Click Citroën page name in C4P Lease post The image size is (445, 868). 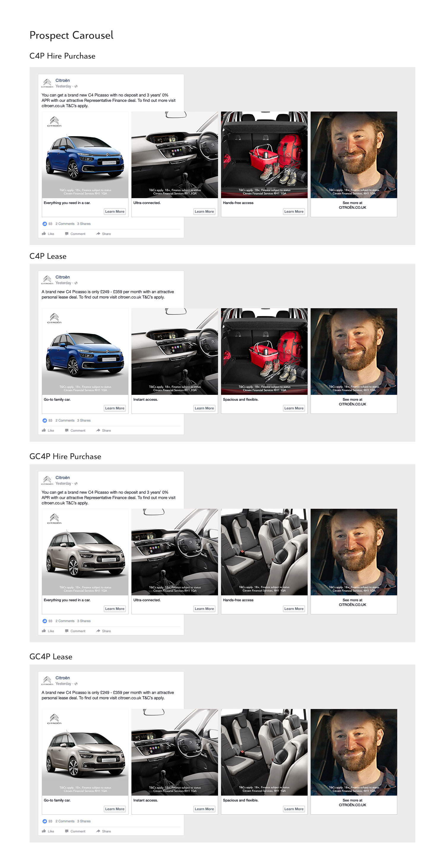coord(63,277)
